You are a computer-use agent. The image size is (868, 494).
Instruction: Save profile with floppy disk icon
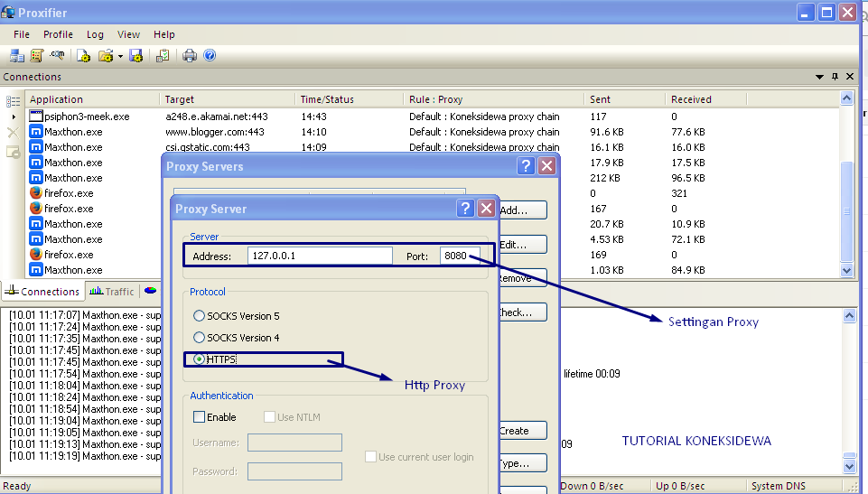tap(135, 55)
